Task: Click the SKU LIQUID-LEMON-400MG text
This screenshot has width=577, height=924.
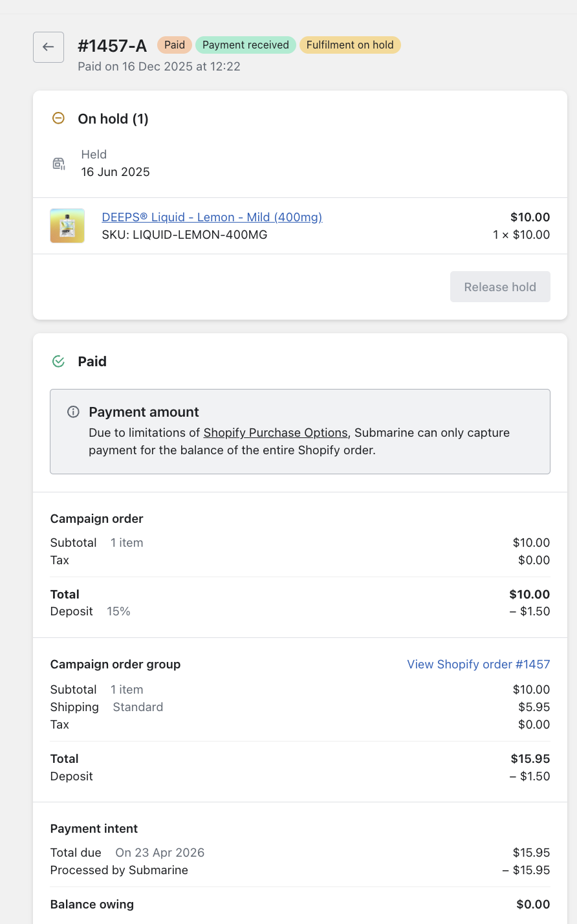Action: 184,235
